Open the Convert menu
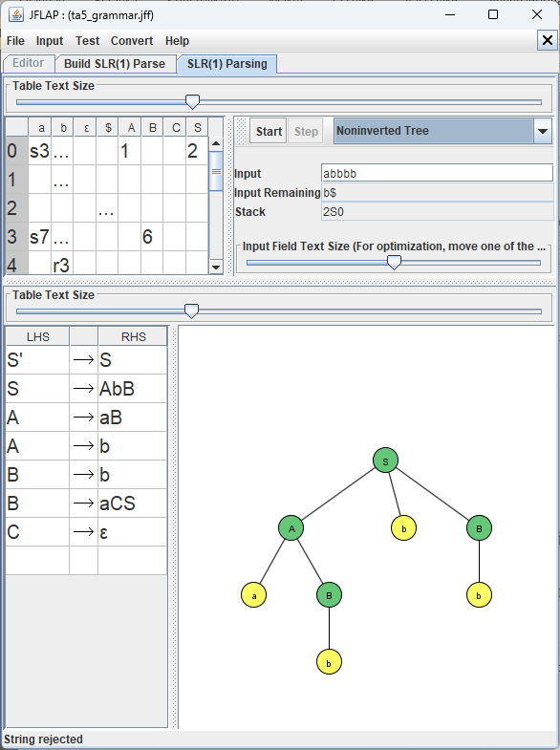This screenshot has width=560, height=750. [x=132, y=41]
